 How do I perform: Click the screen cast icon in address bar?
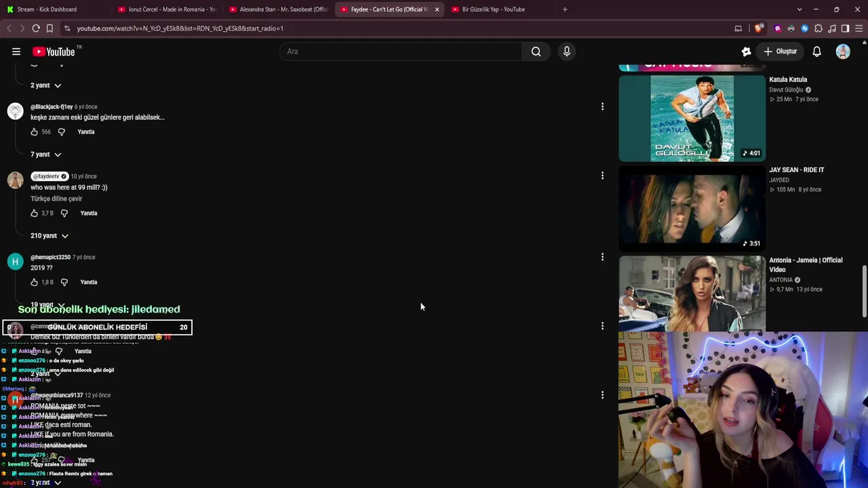click(738, 28)
